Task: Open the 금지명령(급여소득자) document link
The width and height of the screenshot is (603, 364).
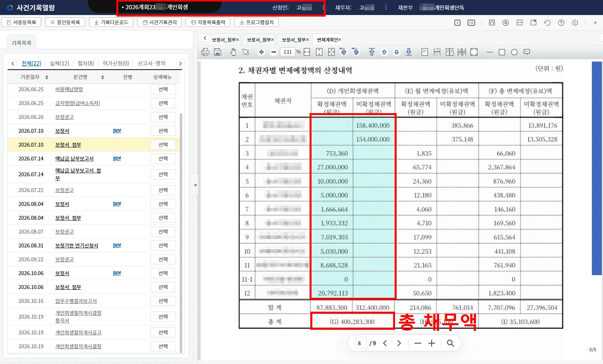Action: point(77,103)
